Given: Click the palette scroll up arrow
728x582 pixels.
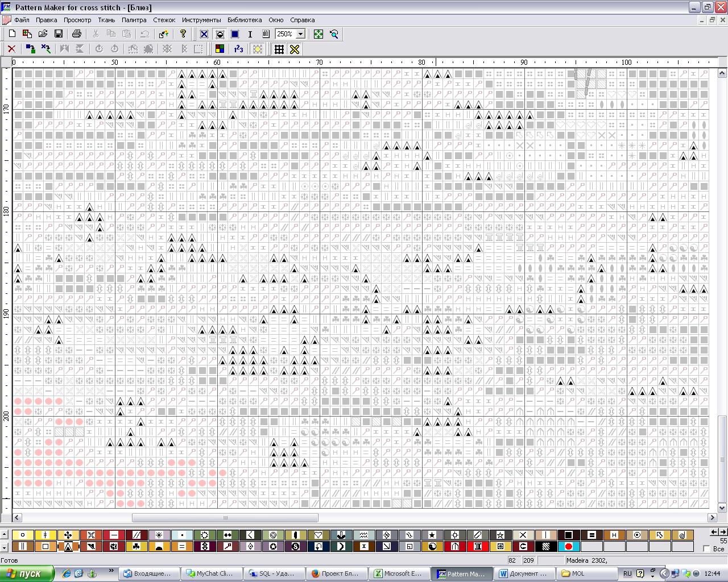Looking at the screenshot, I should tap(5, 535).
